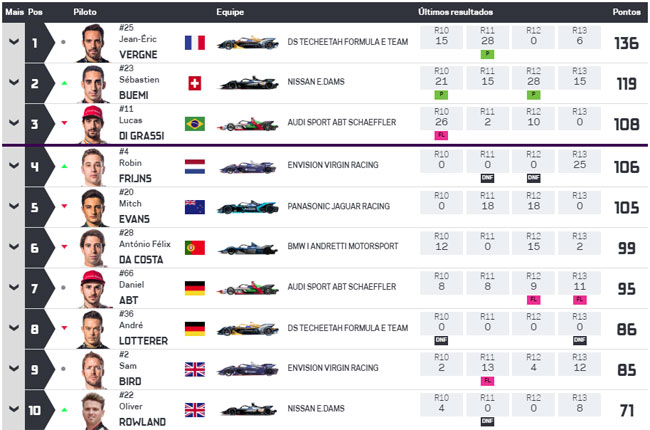Click the Pontos column header
This screenshot has height=430, width=650.
pyautogui.click(x=626, y=12)
